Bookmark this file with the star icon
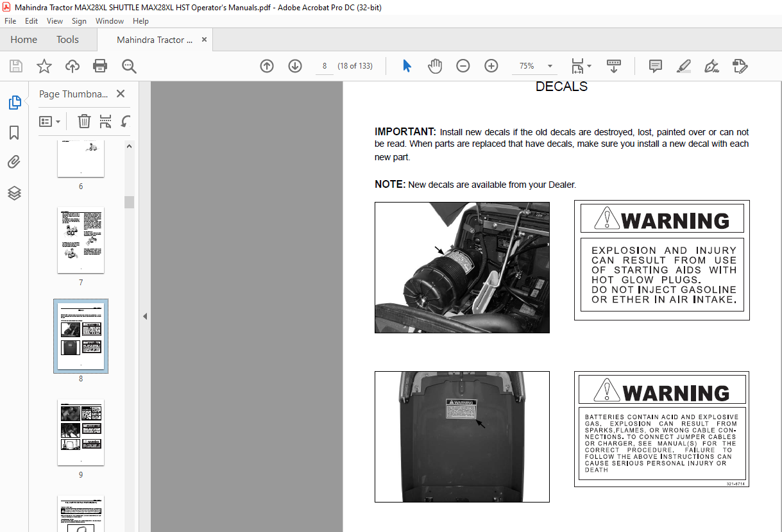Screen dimensions: 782x532 click(x=44, y=66)
